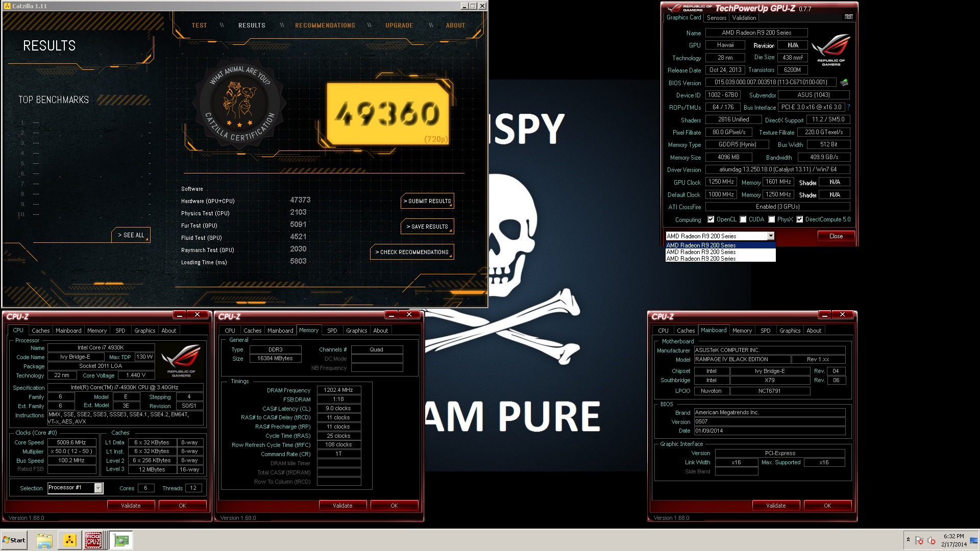Click the Save Results button

click(428, 227)
